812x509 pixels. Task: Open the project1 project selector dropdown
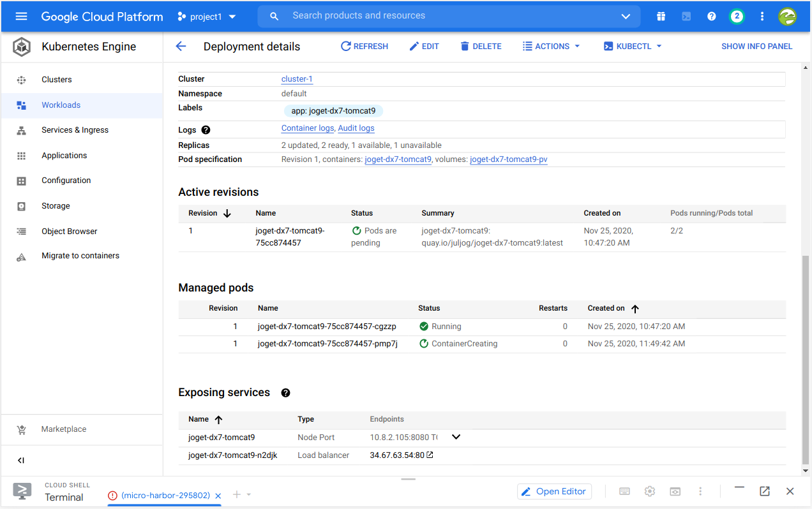click(x=207, y=17)
